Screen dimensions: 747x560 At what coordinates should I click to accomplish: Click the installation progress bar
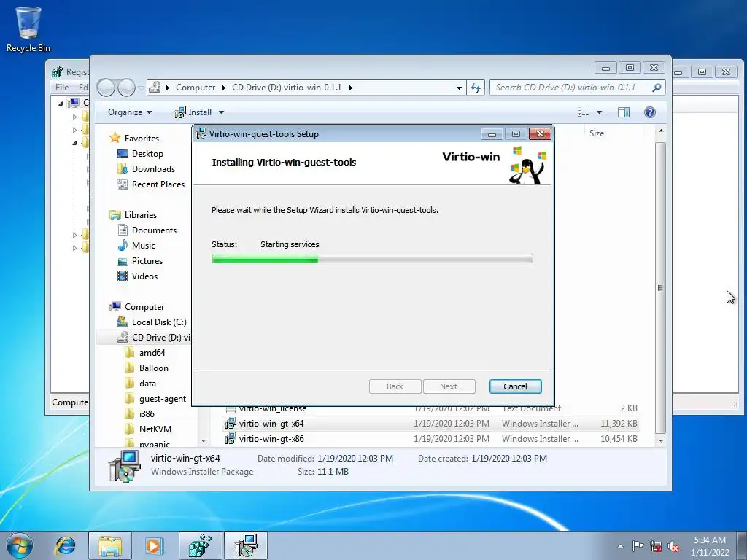pyautogui.click(x=373, y=259)
